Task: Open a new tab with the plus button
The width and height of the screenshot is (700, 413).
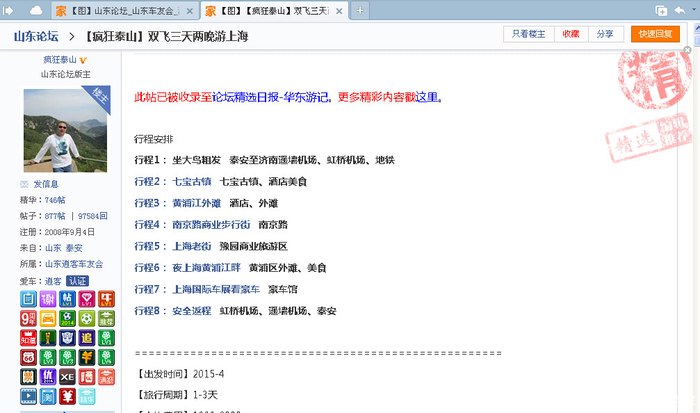Action: tap(360, 10)
